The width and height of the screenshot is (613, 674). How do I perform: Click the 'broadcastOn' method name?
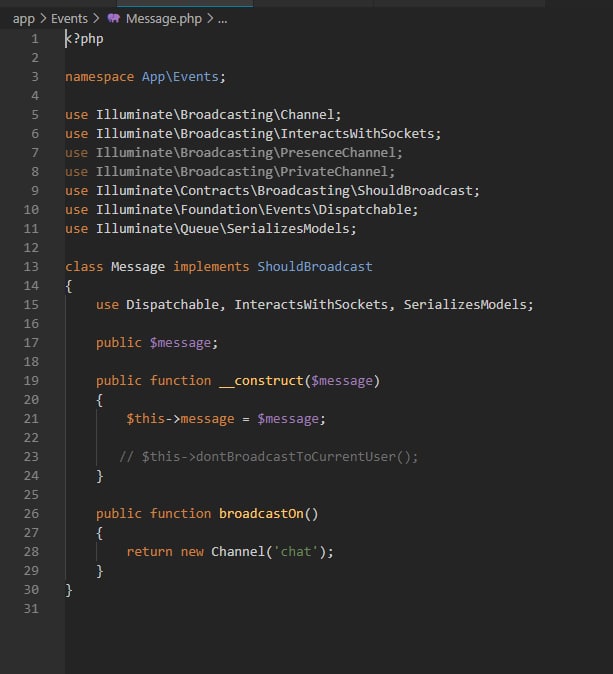point(261,514)
